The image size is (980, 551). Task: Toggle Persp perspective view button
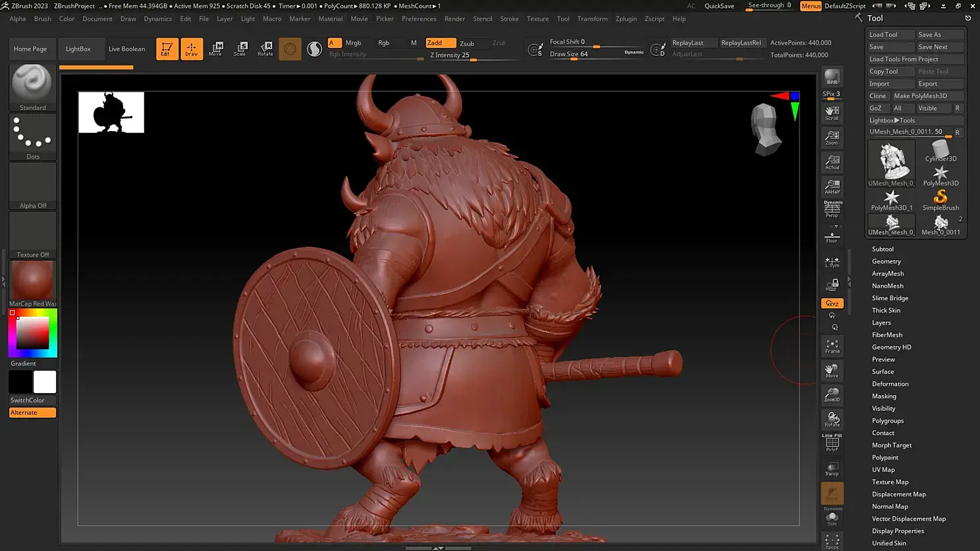coord(832,210)
